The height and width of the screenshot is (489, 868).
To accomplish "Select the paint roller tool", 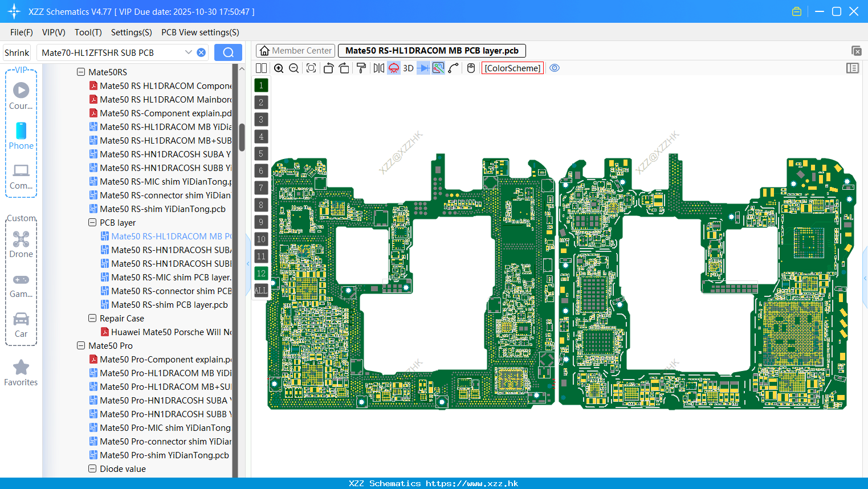I will (361, 68).
